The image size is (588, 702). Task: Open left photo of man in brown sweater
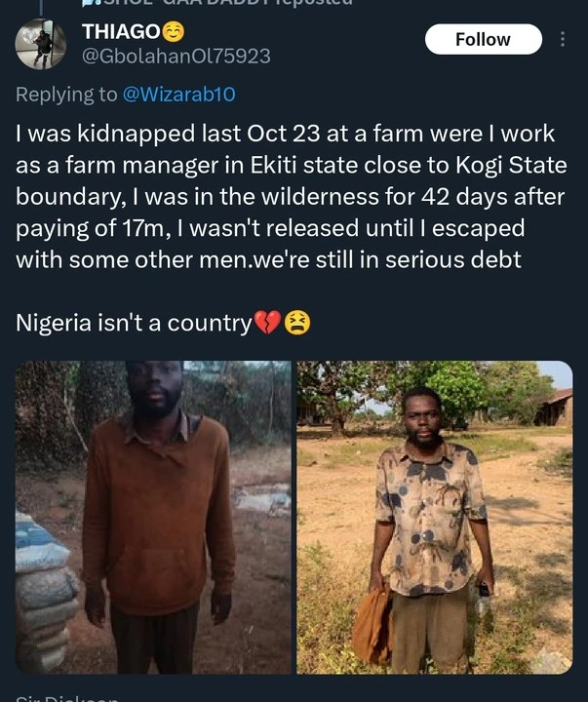tap(153, 517)
